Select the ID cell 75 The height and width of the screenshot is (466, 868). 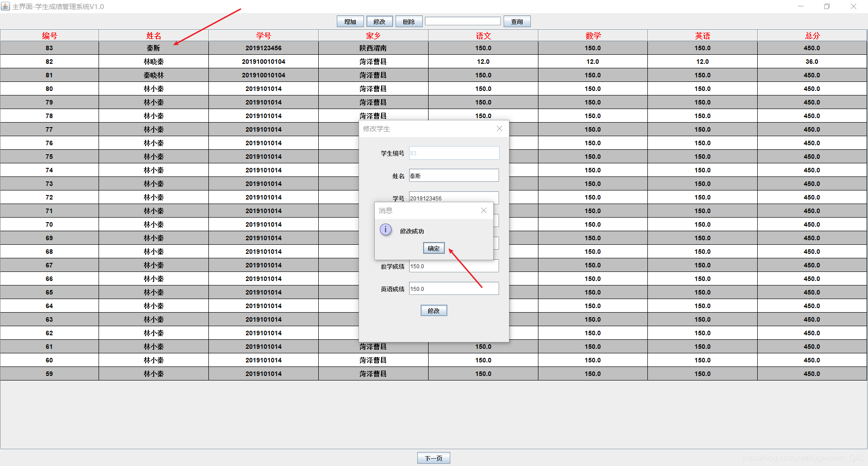tap(49, 157)
